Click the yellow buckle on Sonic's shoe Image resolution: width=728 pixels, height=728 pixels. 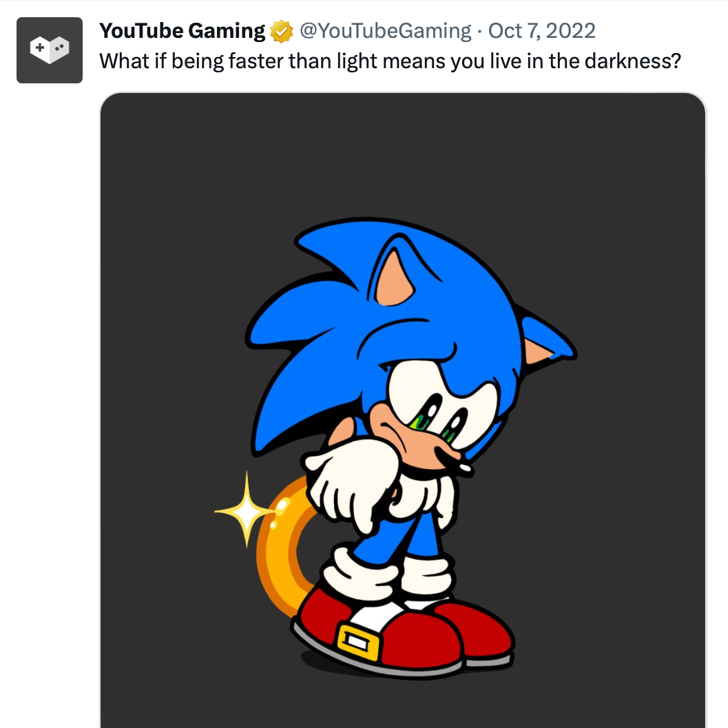pyautogui.click(x=359, y=641)
